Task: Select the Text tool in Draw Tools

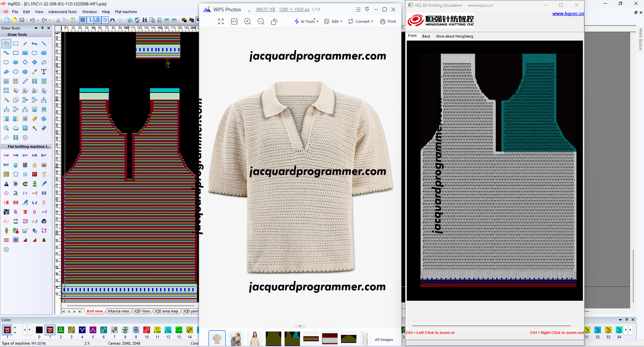Action: pyautogui.click(x=44, y=72)
